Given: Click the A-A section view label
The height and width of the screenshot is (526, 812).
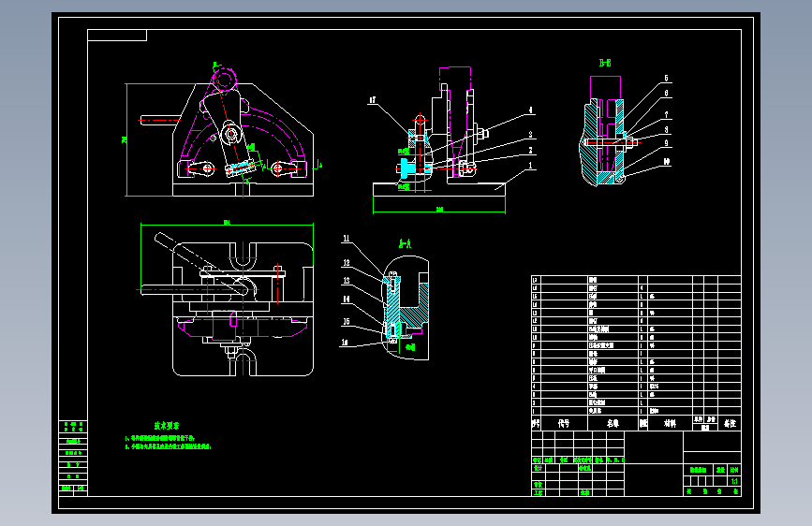Looking at the screenshot, I should [405, 243].
